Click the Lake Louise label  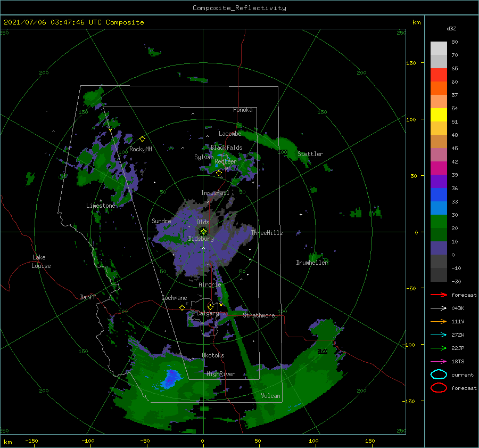[41, 262]
